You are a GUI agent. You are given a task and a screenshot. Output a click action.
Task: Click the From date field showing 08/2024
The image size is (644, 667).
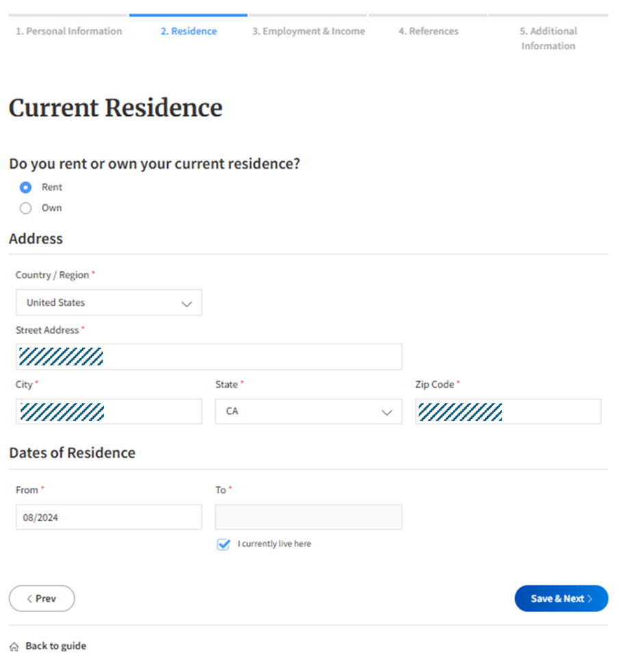click(109, 518)
